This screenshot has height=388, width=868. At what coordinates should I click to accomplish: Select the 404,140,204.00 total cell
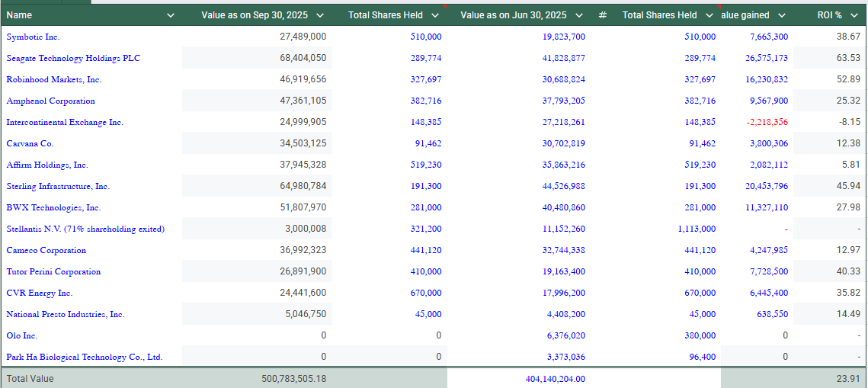click(556, 379)
